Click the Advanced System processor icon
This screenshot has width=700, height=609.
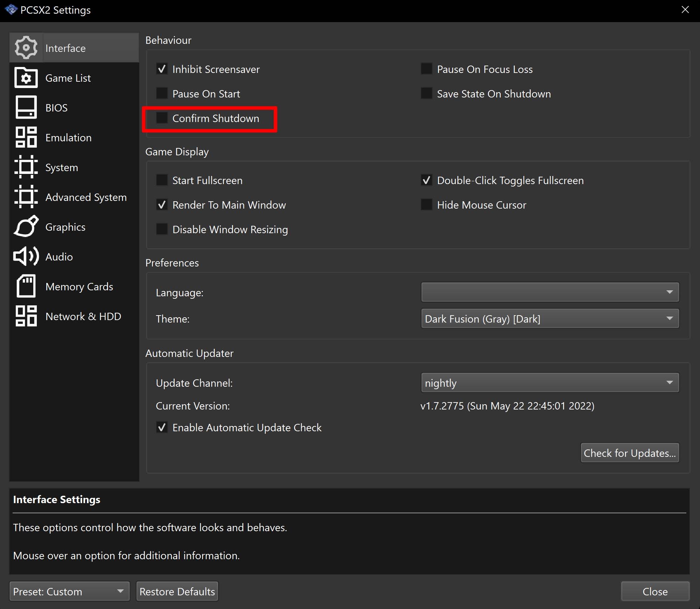click(x=26, y=197)
